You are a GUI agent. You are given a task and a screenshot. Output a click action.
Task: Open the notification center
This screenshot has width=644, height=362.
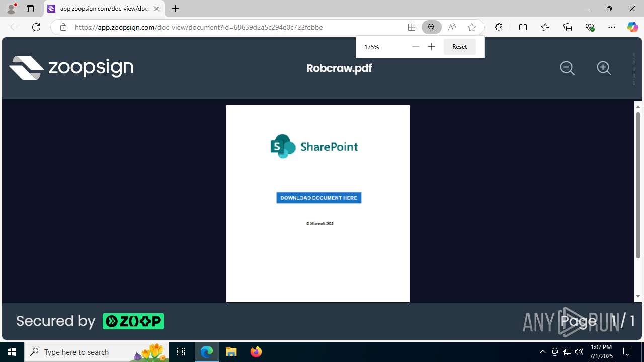[627, 352]
